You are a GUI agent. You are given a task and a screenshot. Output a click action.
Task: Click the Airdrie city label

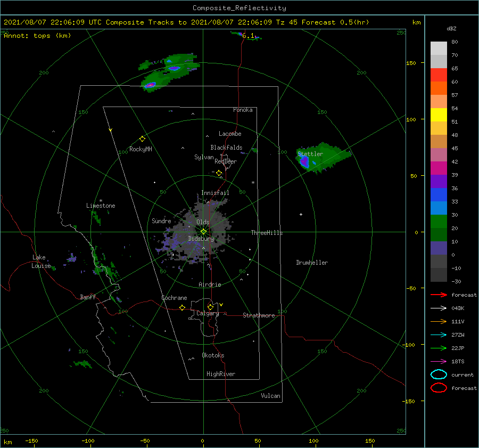(x=210, y=284)
